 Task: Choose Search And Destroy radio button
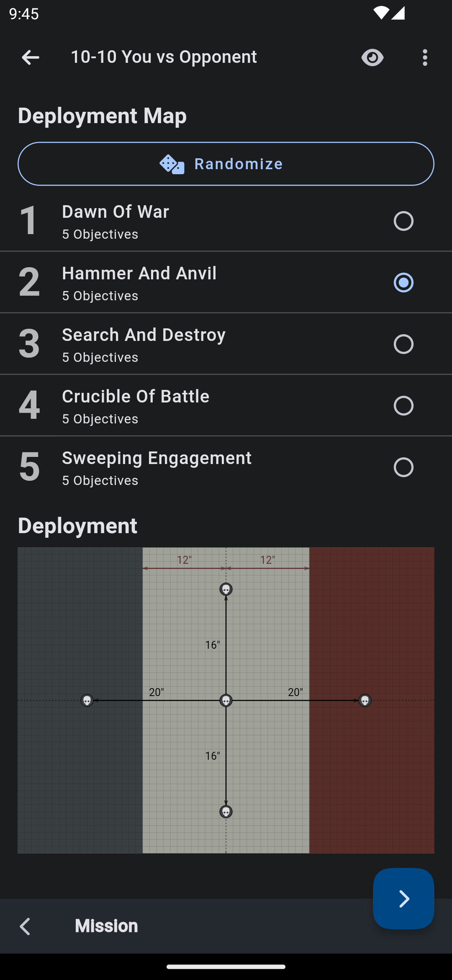(x=403, y=344)
